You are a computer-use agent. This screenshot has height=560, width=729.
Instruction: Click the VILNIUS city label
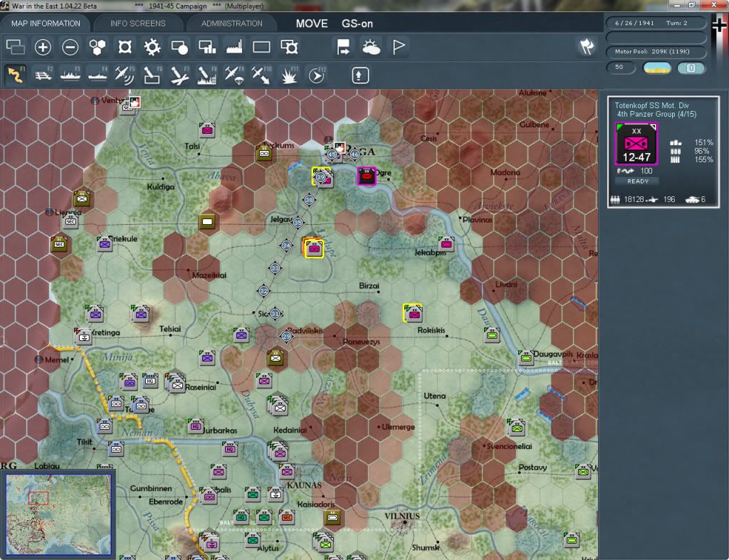[402, 516]
